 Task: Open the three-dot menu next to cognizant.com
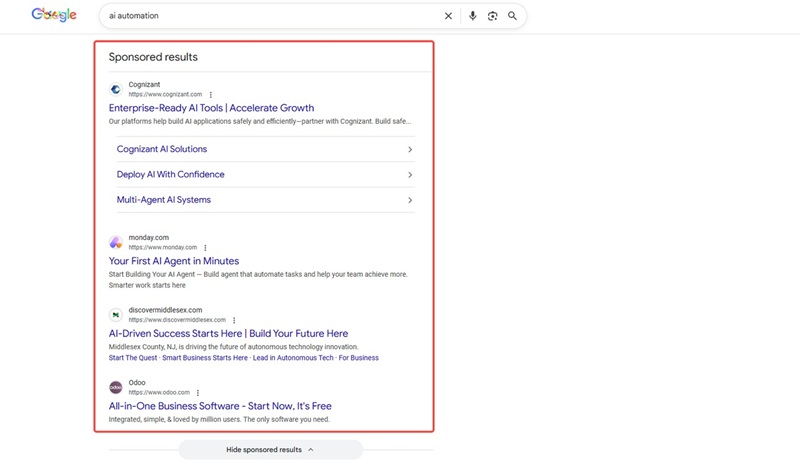[211, 94]
